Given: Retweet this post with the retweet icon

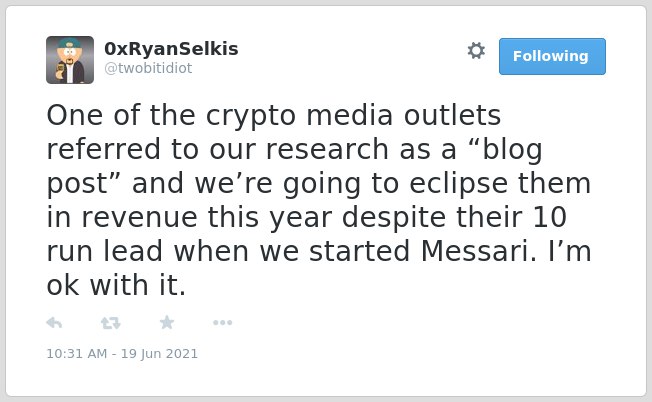Looking at the screenshot, I should pyautogui.click(x=111, y=323).
